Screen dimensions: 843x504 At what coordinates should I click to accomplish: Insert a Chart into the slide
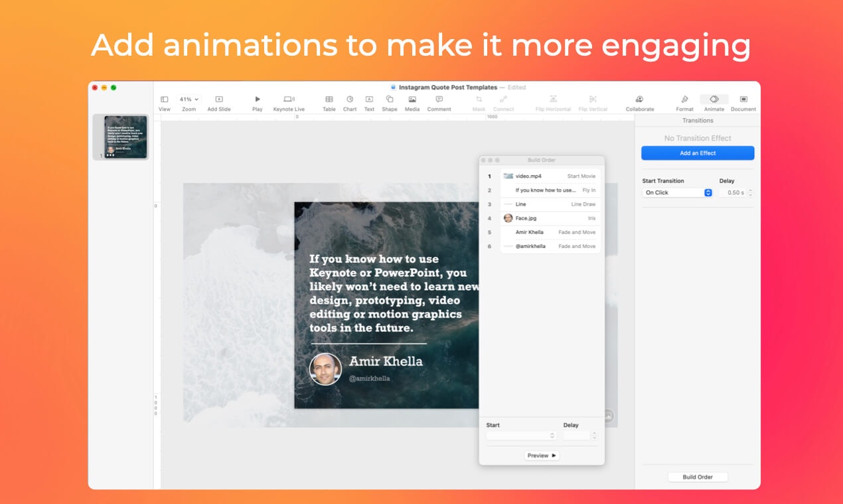[x=349, y=99]
